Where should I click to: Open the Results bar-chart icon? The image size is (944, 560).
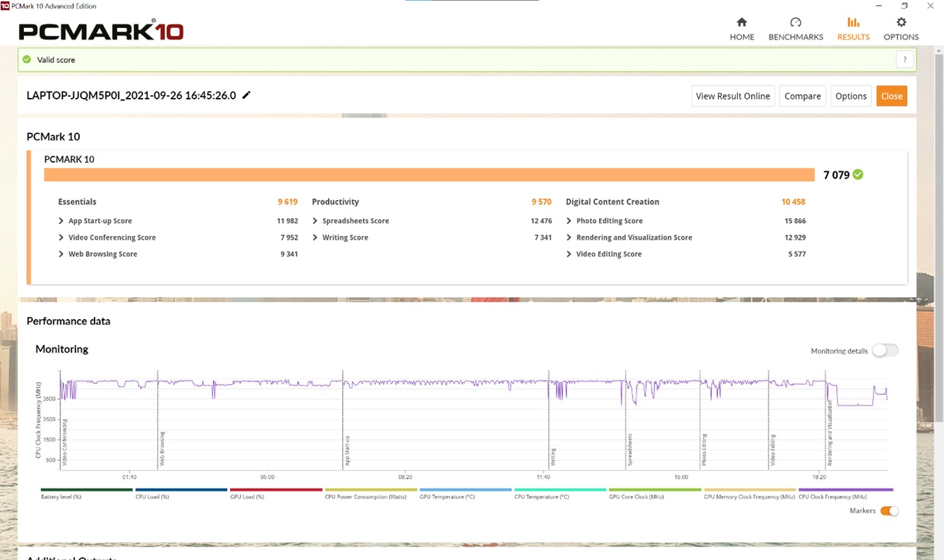pos(853,23)
